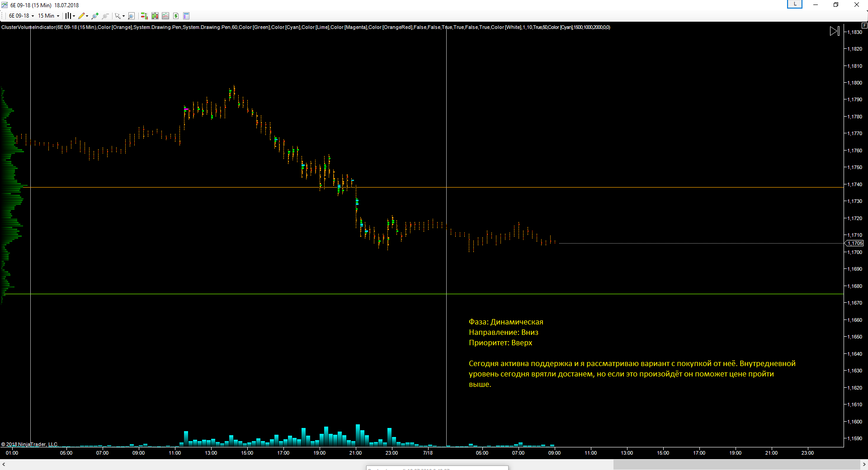The height and width of the screenshot is (470, 868).
Task: Click the 7/18 date label on time axis
Action: point(428,453)
